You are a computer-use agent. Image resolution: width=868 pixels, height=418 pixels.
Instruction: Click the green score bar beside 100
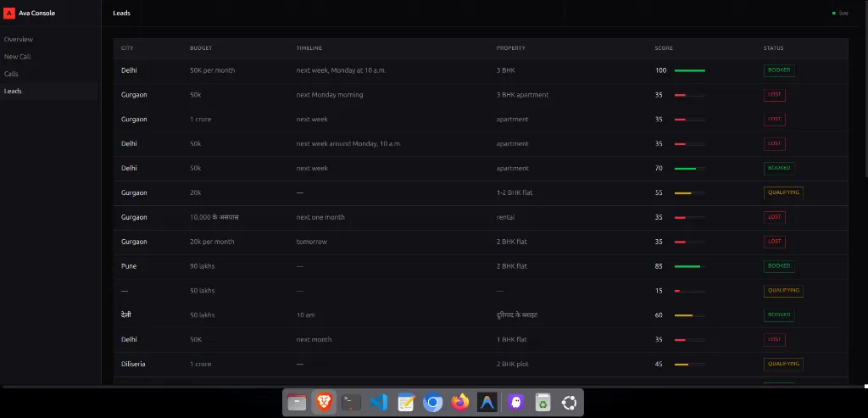[690, 71]
